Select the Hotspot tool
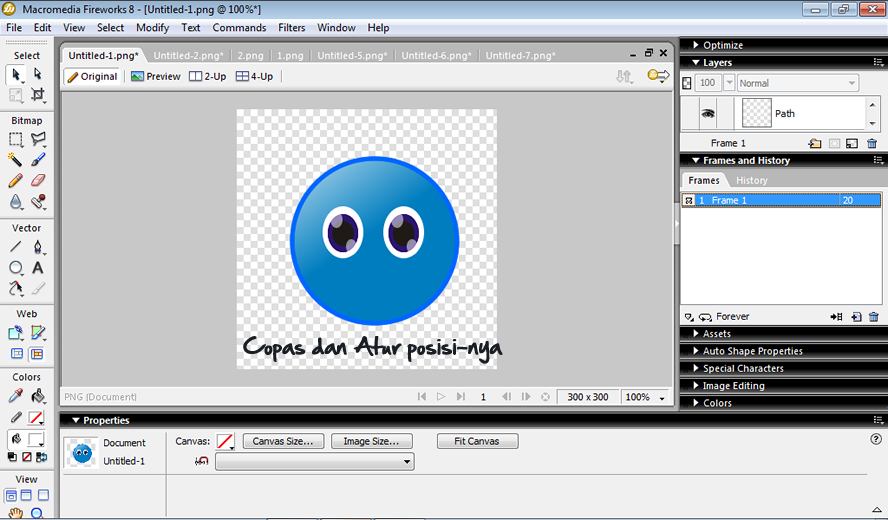This screenshot has height=520, width=888. [x=15, y=333]
